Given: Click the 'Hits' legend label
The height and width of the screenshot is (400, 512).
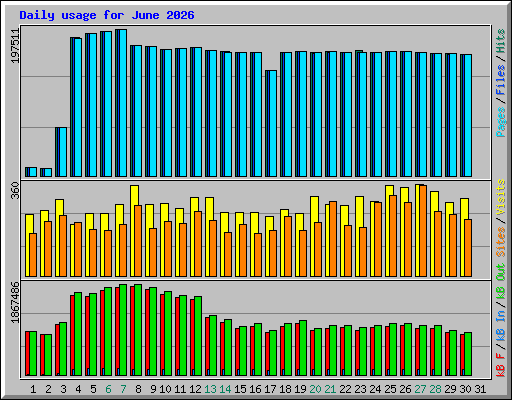Looking at the screenshot, I should 501,41.
